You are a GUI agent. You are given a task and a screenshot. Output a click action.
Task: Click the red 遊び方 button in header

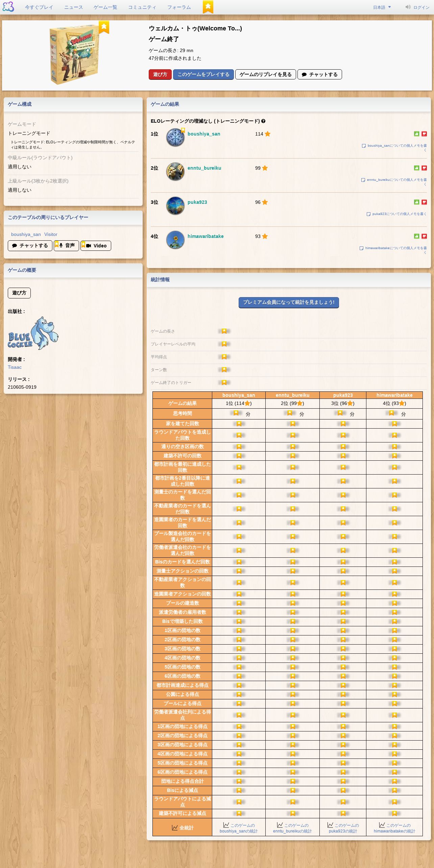pyautogui.click(x=160, y=74)
